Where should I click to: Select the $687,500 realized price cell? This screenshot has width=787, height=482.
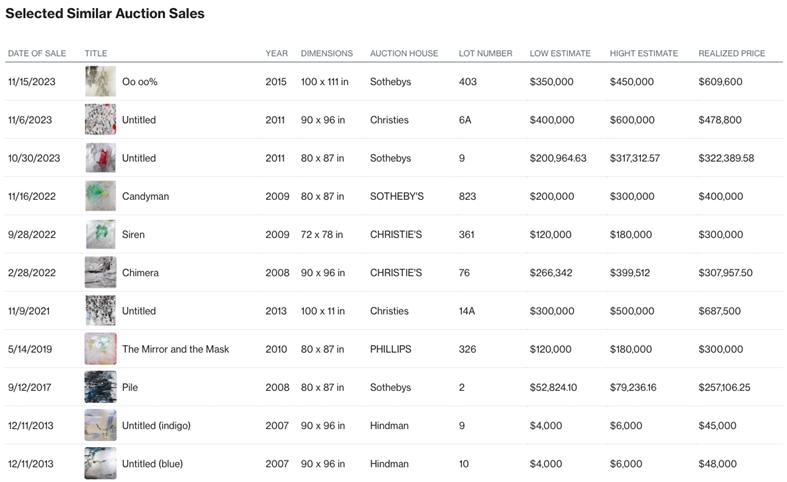(719, 311)
